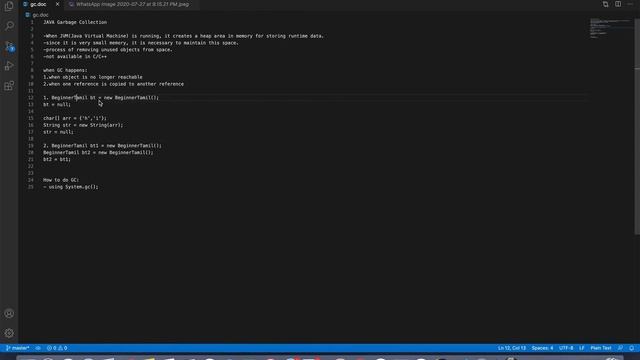The height and width of the screenshot is (360, 640).
Task: Click Ln 12, Col 13 in status bar
Action: 511,348
